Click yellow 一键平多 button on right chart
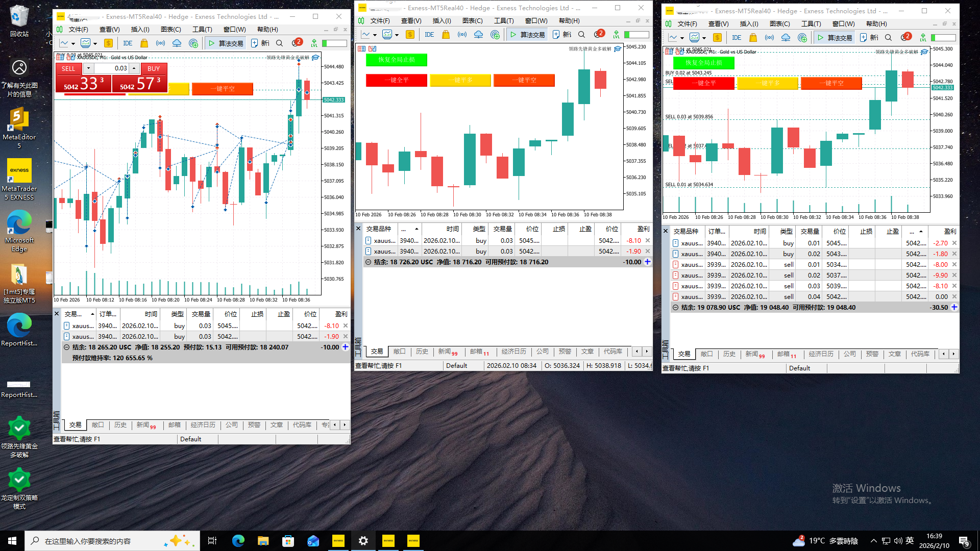 768,83
